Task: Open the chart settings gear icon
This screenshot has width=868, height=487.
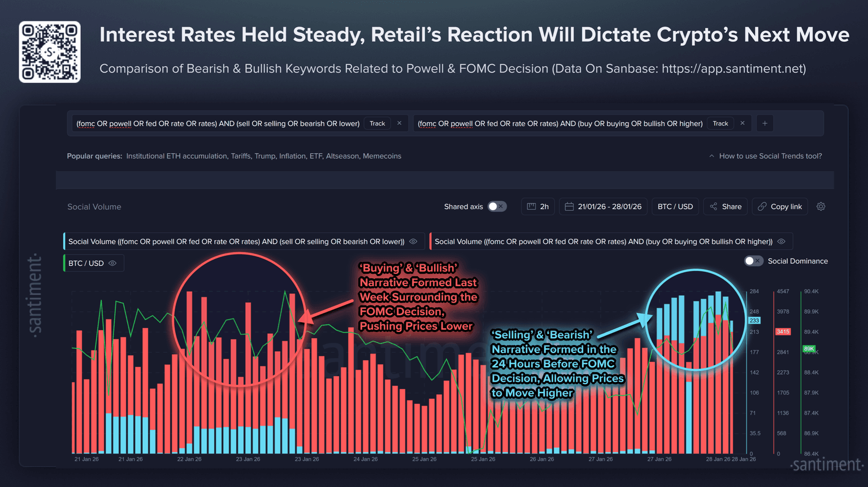Action: click(821, 206)
